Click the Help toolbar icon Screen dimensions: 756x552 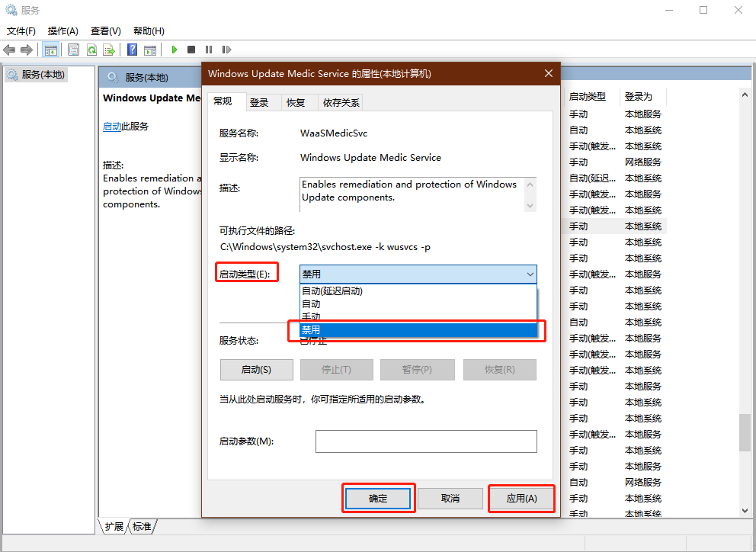tap(131, 50)
